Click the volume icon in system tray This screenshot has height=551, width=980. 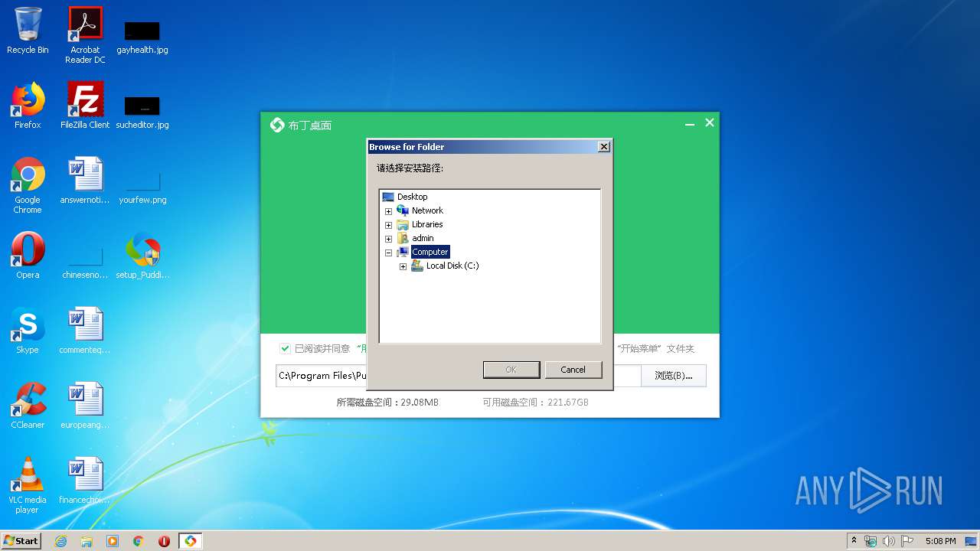pos(889,541)
